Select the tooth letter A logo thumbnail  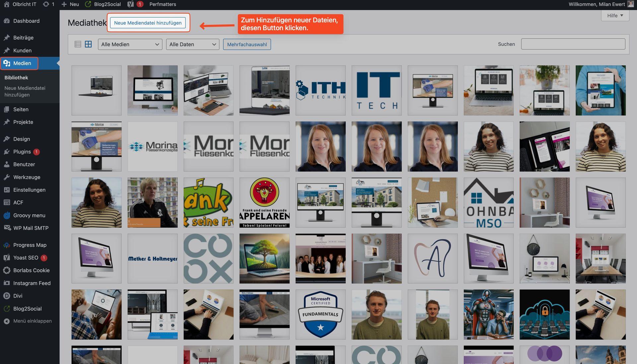[x=433, y=258]
